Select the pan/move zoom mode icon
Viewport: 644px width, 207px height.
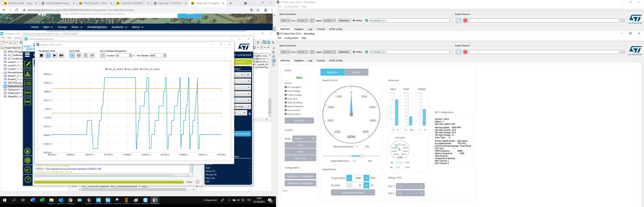[x=79, y=56]
